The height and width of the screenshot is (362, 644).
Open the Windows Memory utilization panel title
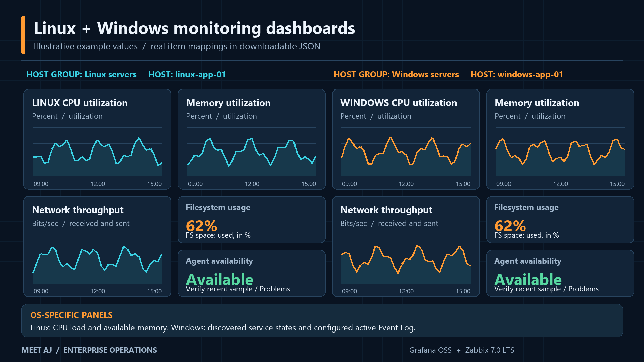tap(537, 103)
